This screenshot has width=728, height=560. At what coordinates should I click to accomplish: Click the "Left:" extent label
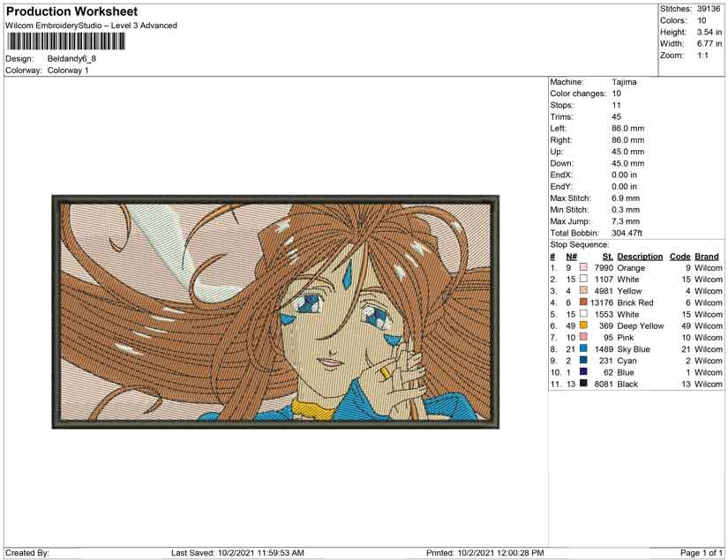(x=558, y=129)
